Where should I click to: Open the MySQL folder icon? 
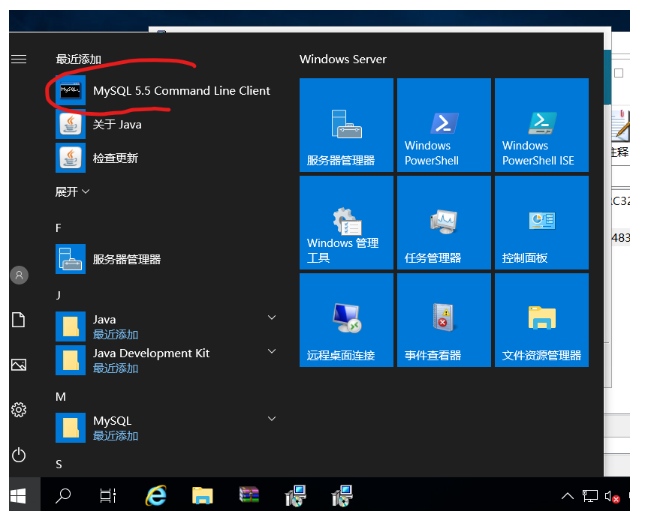coord(71,428)
